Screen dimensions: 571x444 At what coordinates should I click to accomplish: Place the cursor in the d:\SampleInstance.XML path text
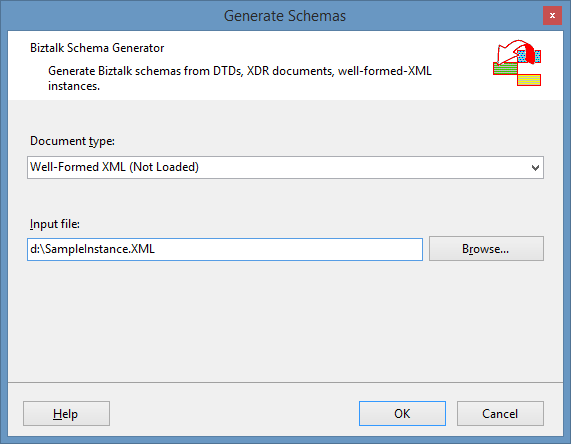pos(92,249)
